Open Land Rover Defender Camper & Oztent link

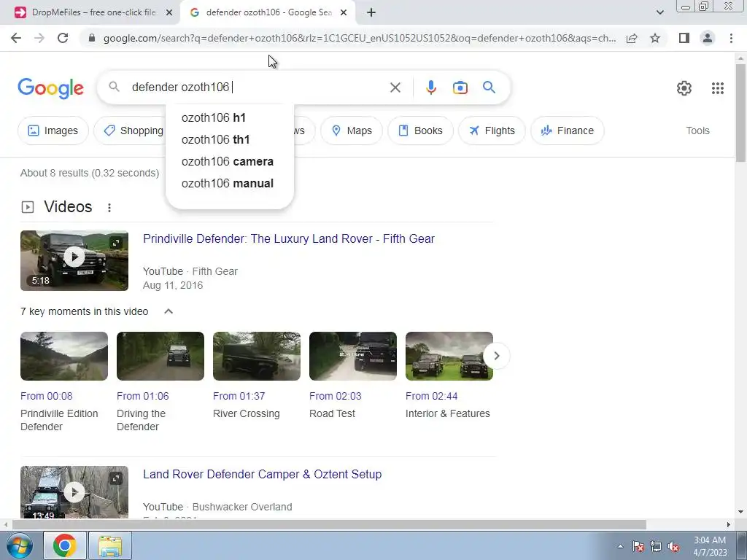(263, 474)
